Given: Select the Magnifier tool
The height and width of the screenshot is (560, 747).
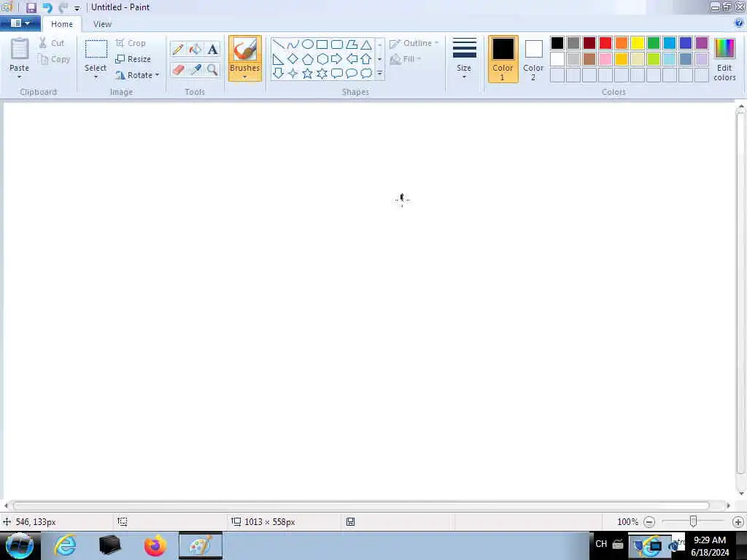Looking at the screenshot, I should pos(212,69).
